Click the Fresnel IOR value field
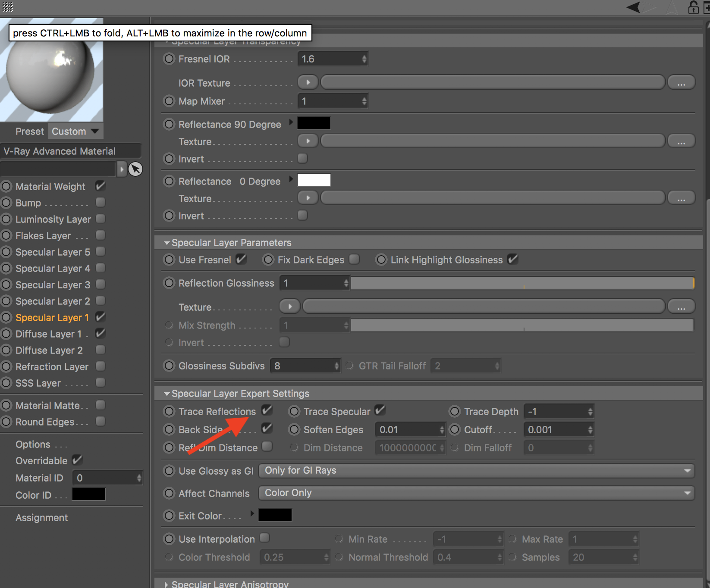 point(333,59)
